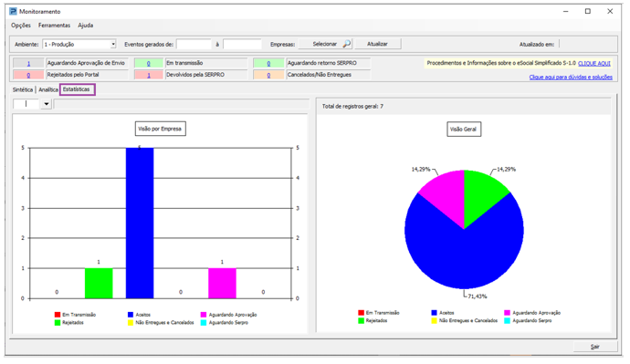630x364 pixels.
Task: Switch to the Analítica tab
Action: coord(47,89)
